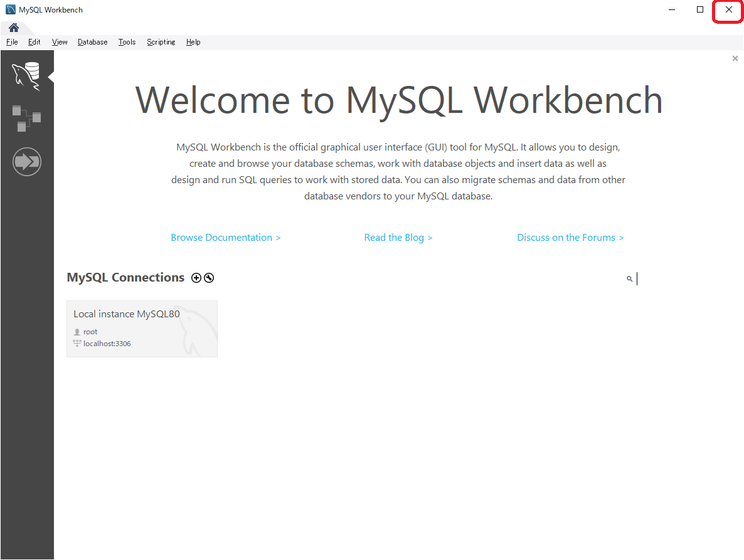The image size is (744, 560).
Task: Open the Models sidebar view
Action: (x=26, y=118)
